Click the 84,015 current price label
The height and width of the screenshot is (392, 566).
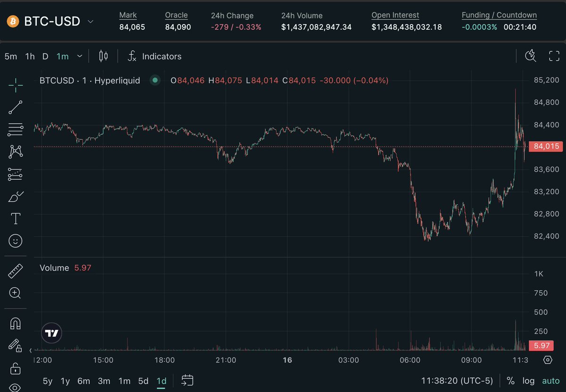tap(546, 146)
